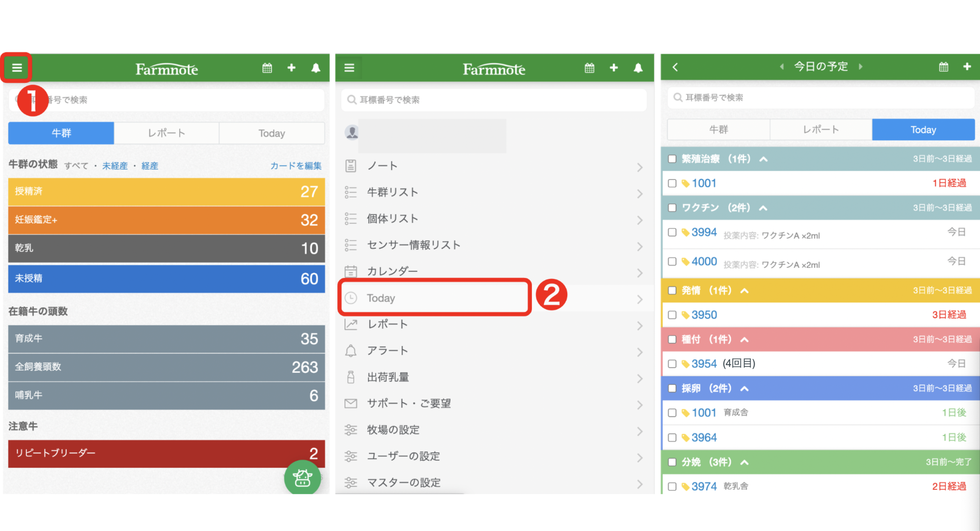This screenshot has height=531, width=980.
Task: Open the calendar icon in the 今日の予定 header
Action: pyautogui.click(x=944, y=67)
